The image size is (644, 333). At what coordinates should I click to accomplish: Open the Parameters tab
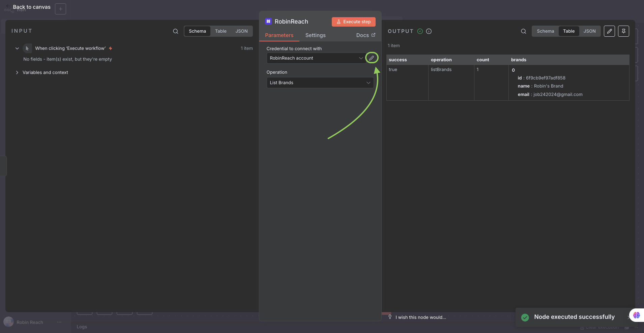coord(279,35)
